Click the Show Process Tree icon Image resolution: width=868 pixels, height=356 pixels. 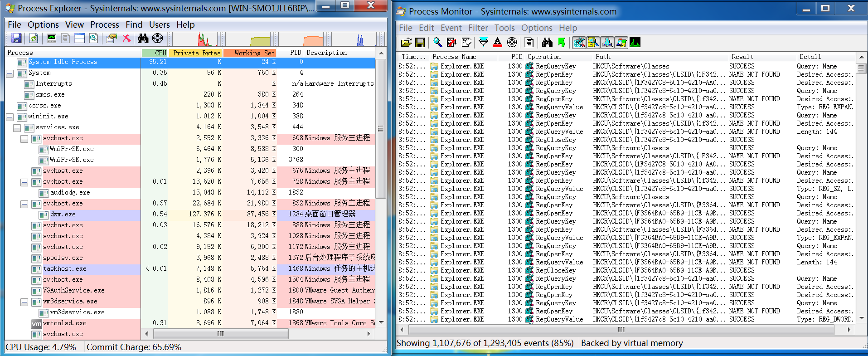click(x=66, y=39)
